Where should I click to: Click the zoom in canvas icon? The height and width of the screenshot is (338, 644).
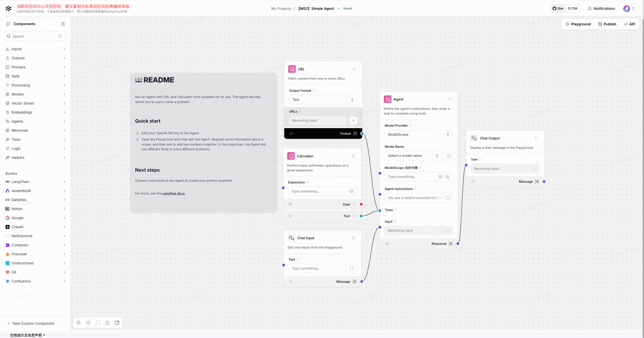click(x=79, y=323)
